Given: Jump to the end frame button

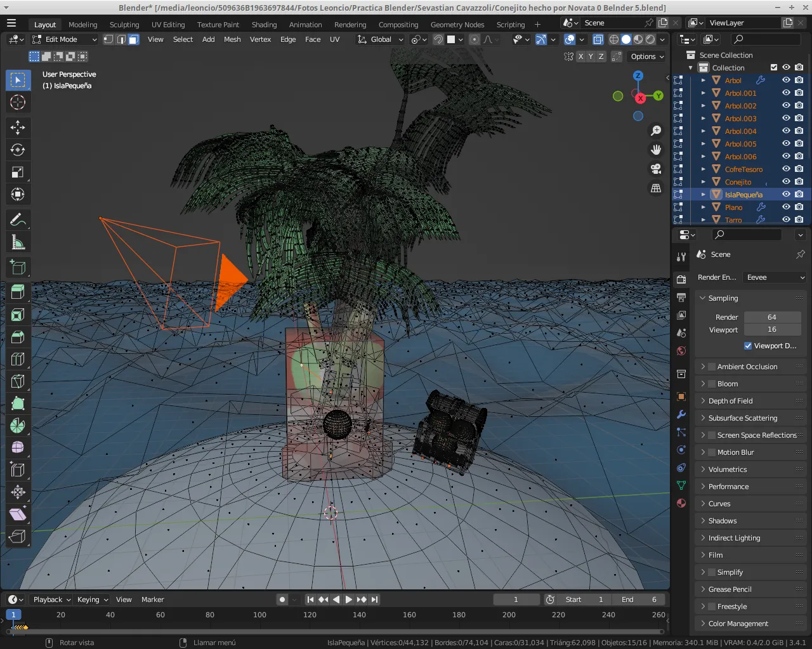Looking at the screenshot, I should 374,600.
